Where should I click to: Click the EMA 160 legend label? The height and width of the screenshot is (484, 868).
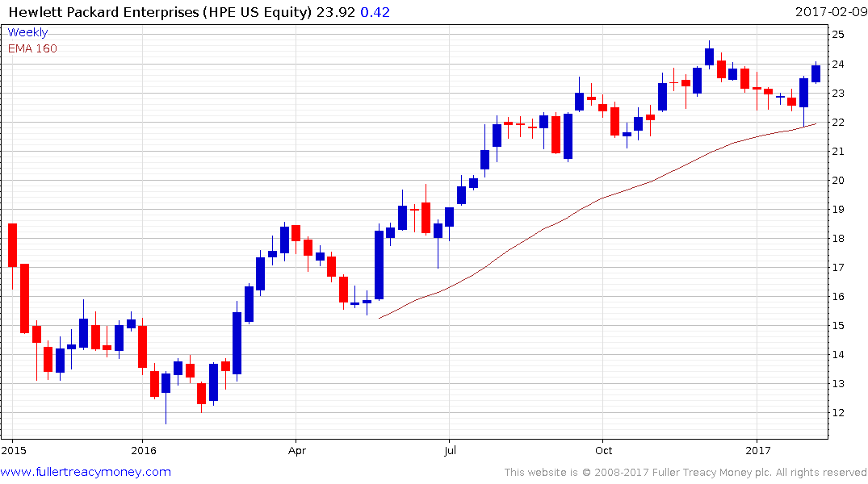click(32, 48)
